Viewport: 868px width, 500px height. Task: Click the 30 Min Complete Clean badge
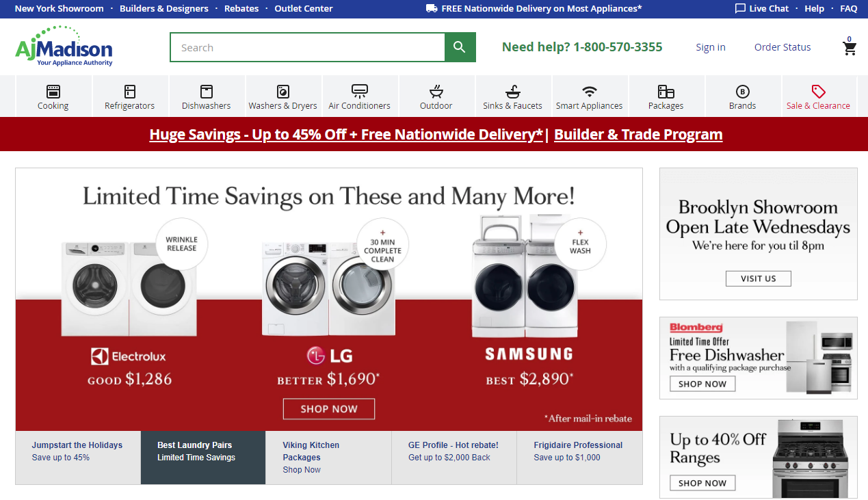point(383,246)
